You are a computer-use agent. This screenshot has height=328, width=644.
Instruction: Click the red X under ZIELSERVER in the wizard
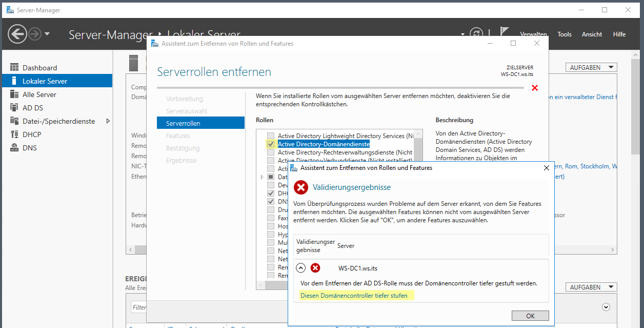[x=535, y=88]
